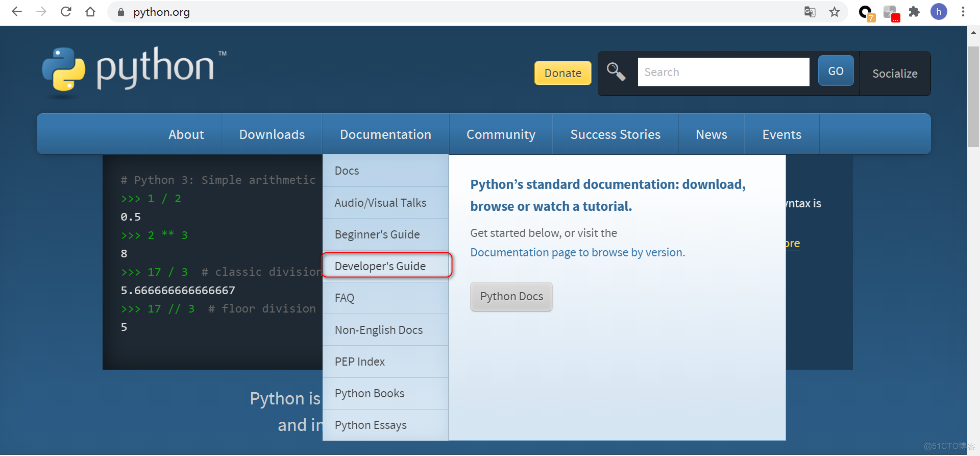
Task: Click the Python logo
Action: click(134, 71)
